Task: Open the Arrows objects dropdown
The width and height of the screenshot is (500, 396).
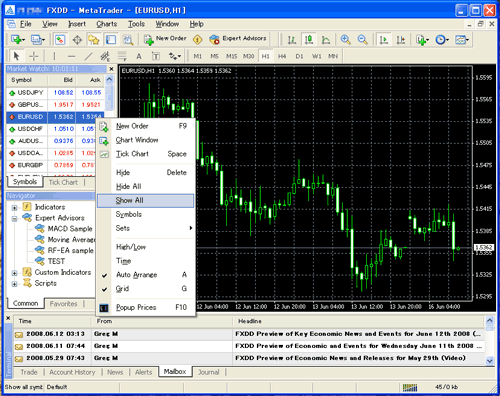Action: click(x=175, y=56)
